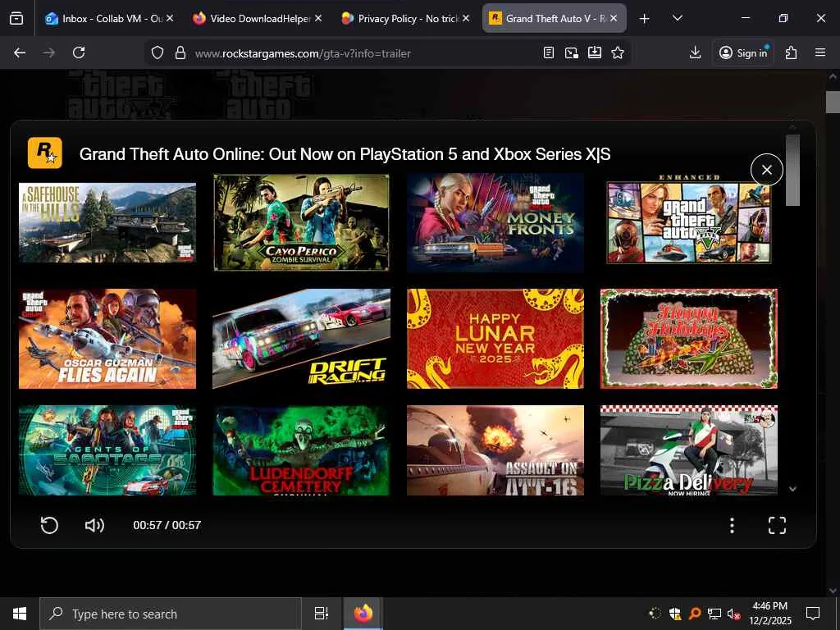Open the Happy Holidays thumbnail

pos(689,339)
